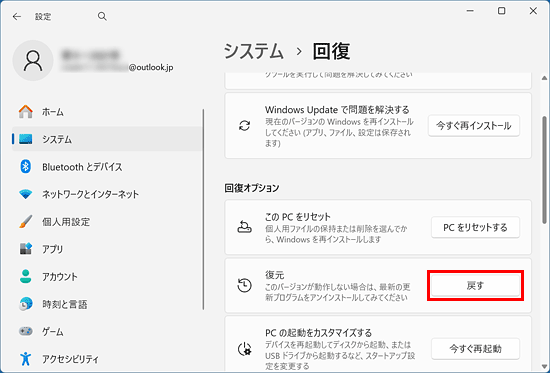550x373 pixels.
Task: Click the 個人用設定 paintbrush icon
Action: pyautogui.click(x=26, y=221)
